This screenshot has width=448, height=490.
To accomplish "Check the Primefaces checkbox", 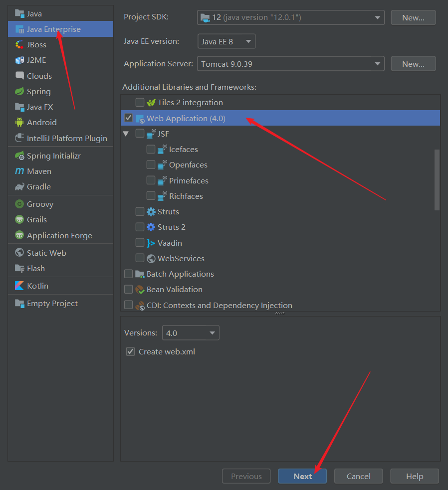I will 151,180.
